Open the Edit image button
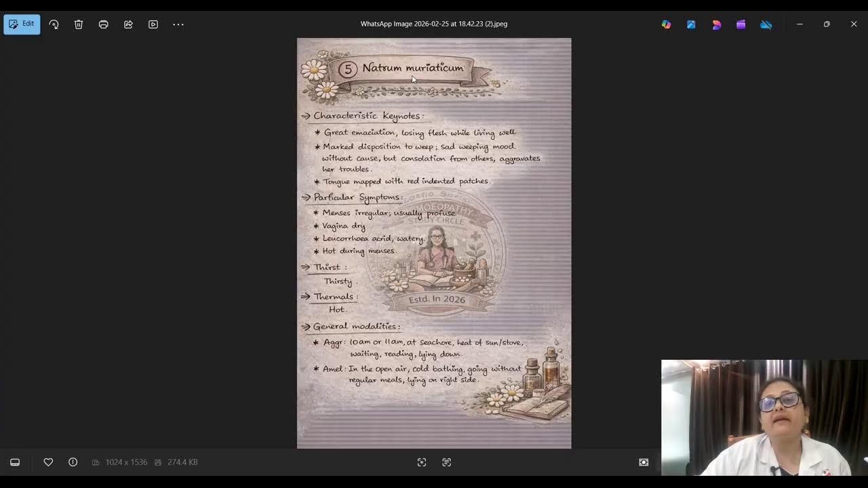This screenshot has height=488, width=868. pos(22,24)
